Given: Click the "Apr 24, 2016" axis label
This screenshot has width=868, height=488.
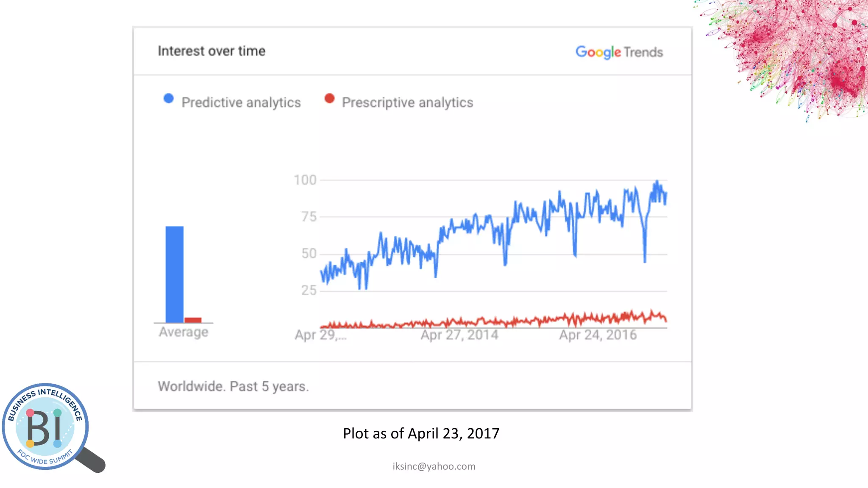Looking at the screenshot, I should coord(598,335).
